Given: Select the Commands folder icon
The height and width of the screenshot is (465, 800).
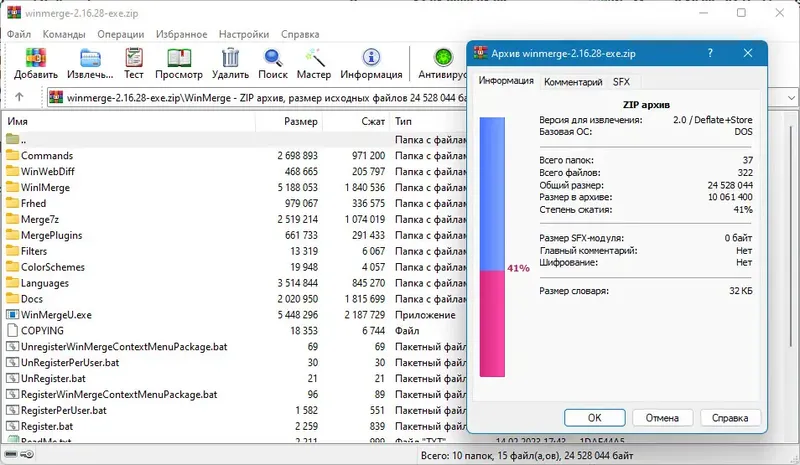Looking at the screenshot, I should tap(12, 155).
